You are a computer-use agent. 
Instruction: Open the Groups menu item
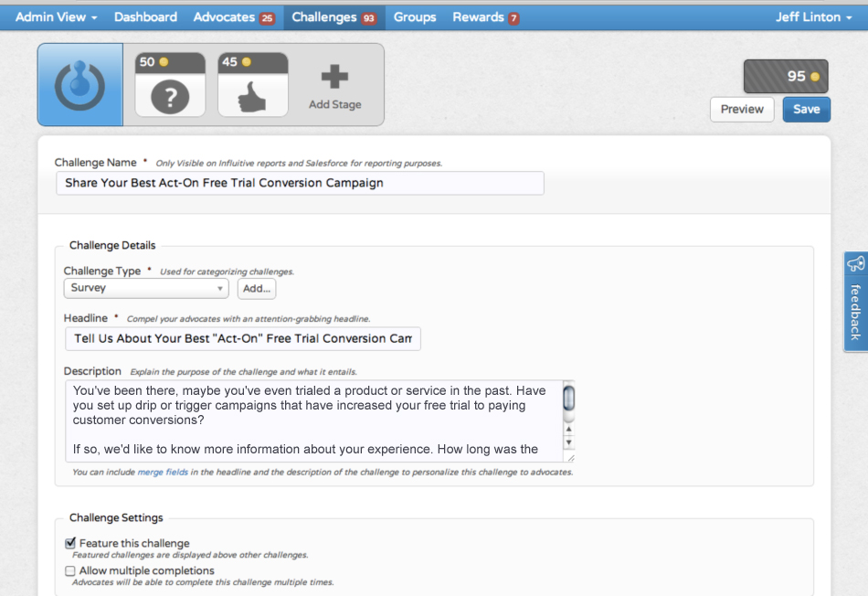(x=414, y=17)
